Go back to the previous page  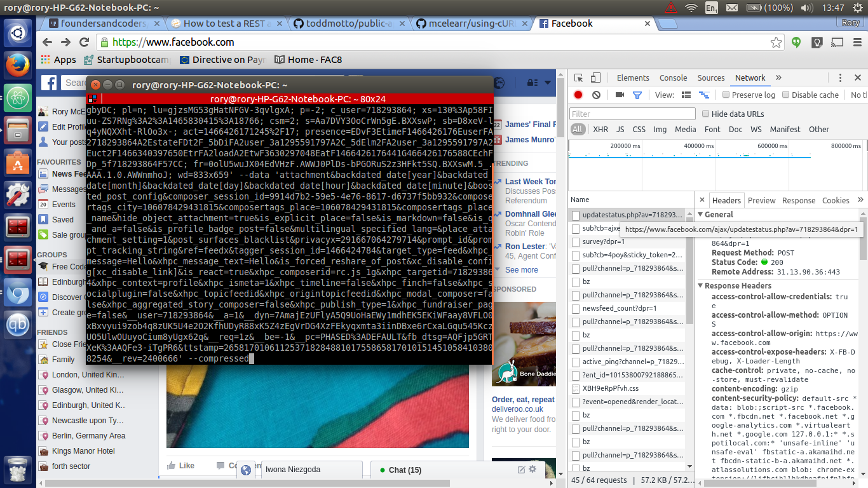[x=47, y=43]
